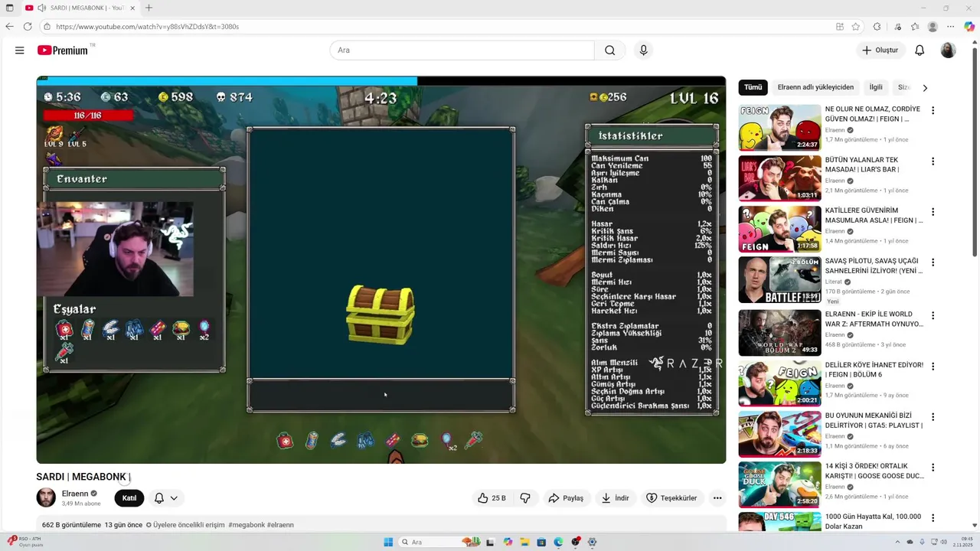Open the Elraenn channel name link
The height and width of the screenshot is (551, 980).
click(75, 494)
